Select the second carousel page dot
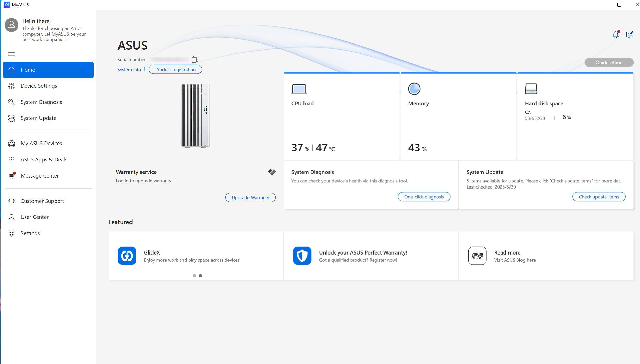The height and width of the screenshot is (364, 640). point(200,275)
